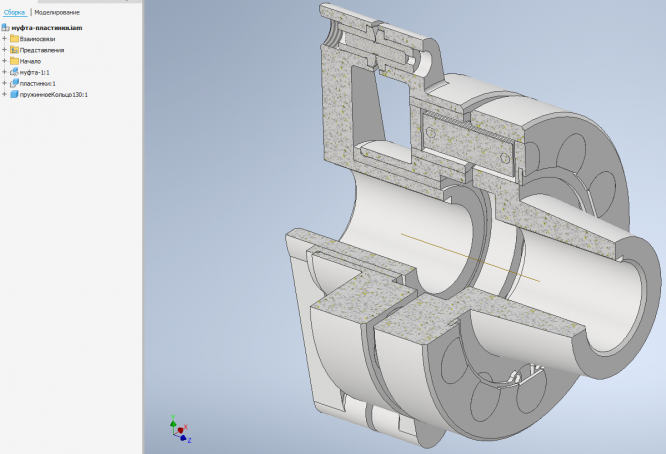666x454 pixels.
Task: Expand the Начало node
Action: tap(4, 61)
